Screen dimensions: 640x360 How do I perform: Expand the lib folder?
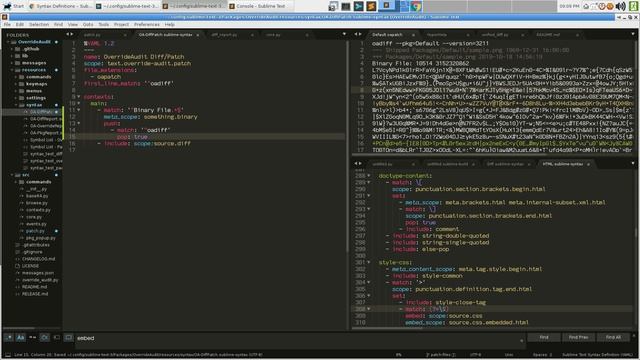click(12, 56)
